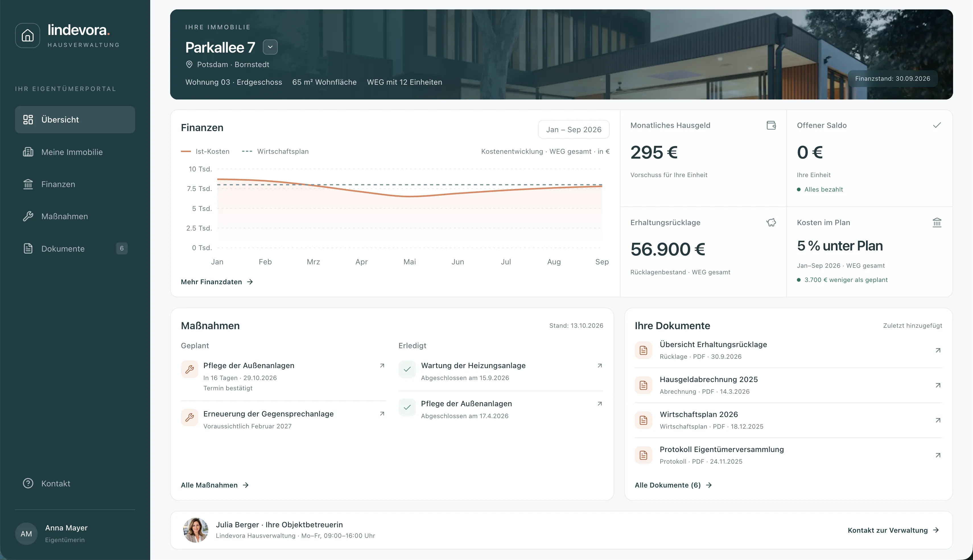Open Wartung der Heizungsanlage arrow icon

pyautogui.click(x=599, y=366)
